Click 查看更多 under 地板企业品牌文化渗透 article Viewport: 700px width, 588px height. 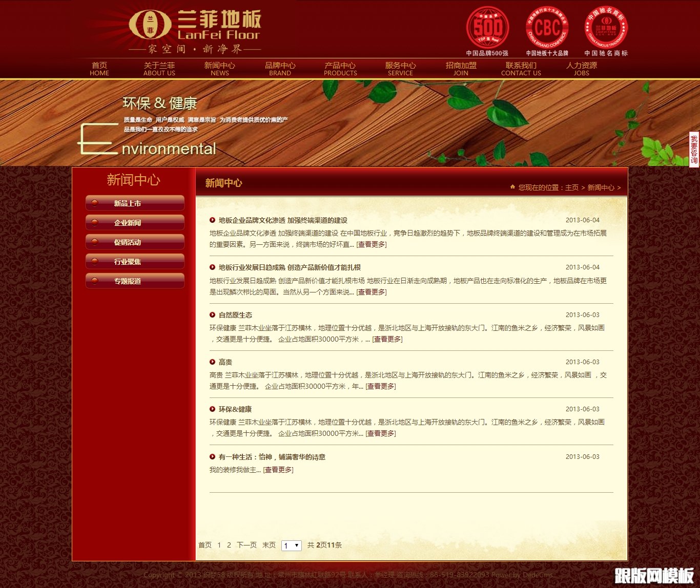tap(372, 244)
